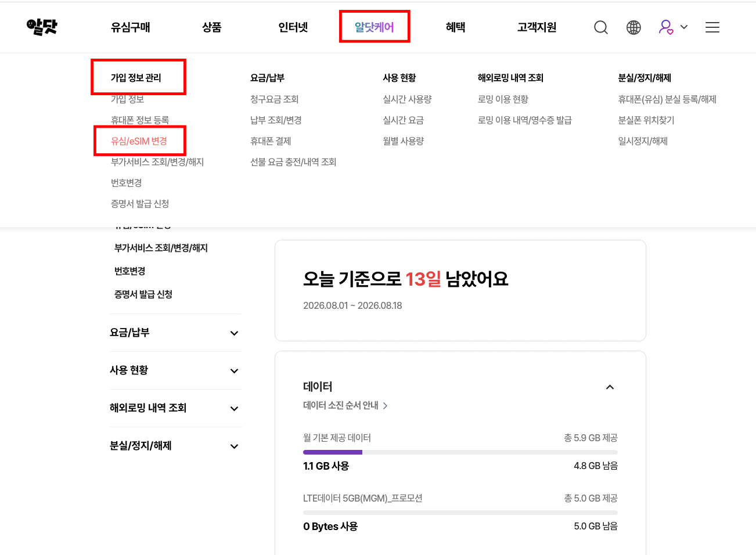Click the 월 기본 제공 데이터 usage bar
Image resolution: width=756 pixels, height=555 pixels.
[x=460, y=452]
